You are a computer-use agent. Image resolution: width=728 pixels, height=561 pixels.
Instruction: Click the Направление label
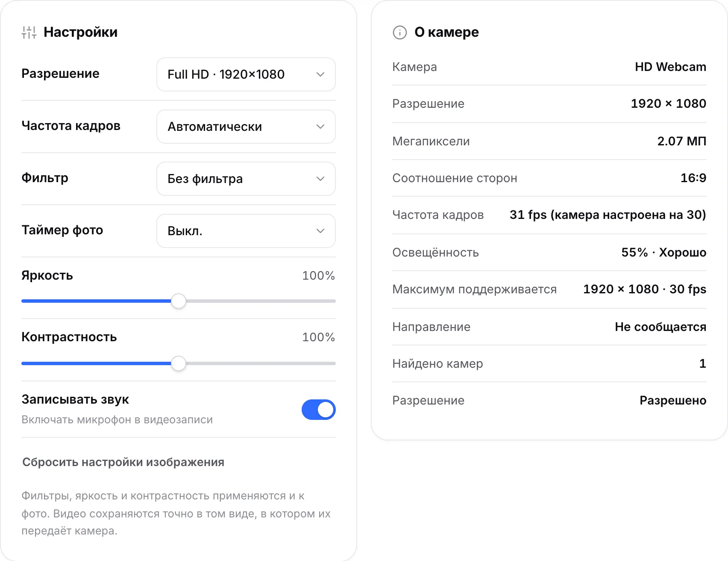point(431,327)
